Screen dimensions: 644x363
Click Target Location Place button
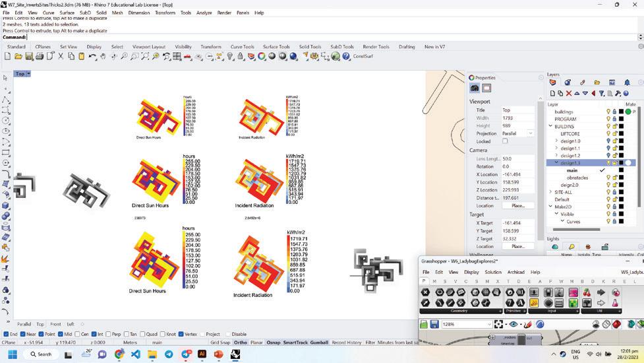pos(518,246)
